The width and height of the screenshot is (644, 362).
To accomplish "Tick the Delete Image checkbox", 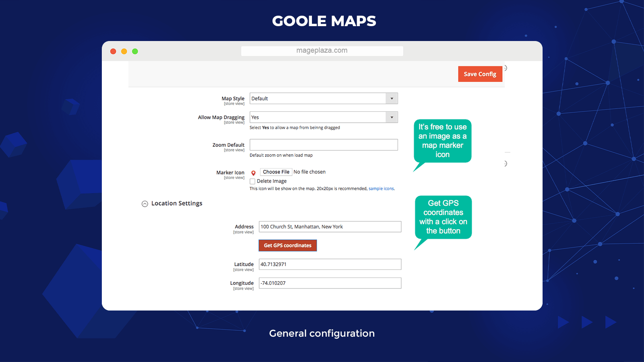I will coord(252,181).
